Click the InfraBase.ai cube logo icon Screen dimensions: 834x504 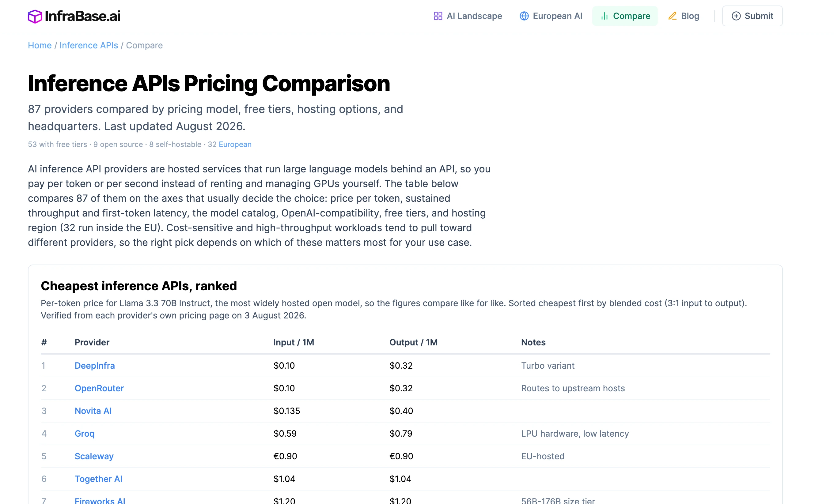tap(35, 16)
